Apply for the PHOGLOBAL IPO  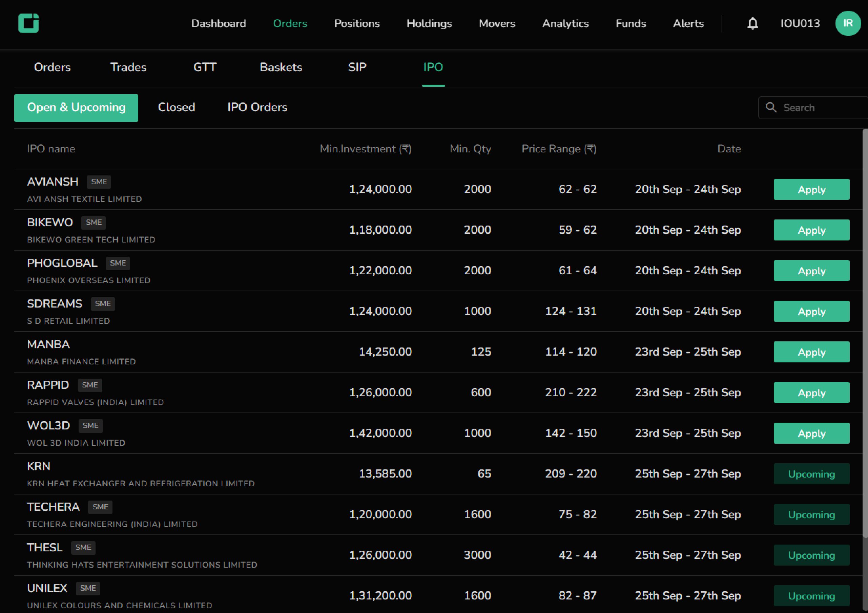click(811, 271)
